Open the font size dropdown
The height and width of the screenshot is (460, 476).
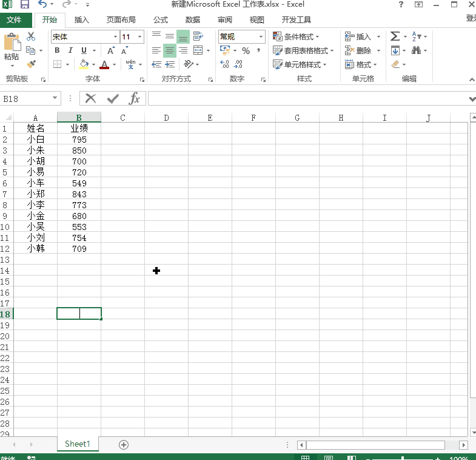139,37
